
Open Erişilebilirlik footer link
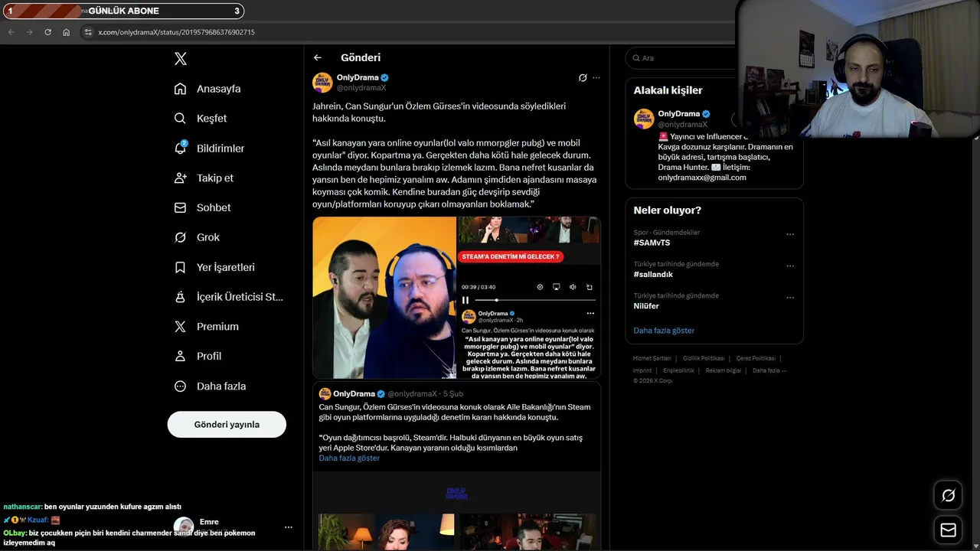[678, 370]
